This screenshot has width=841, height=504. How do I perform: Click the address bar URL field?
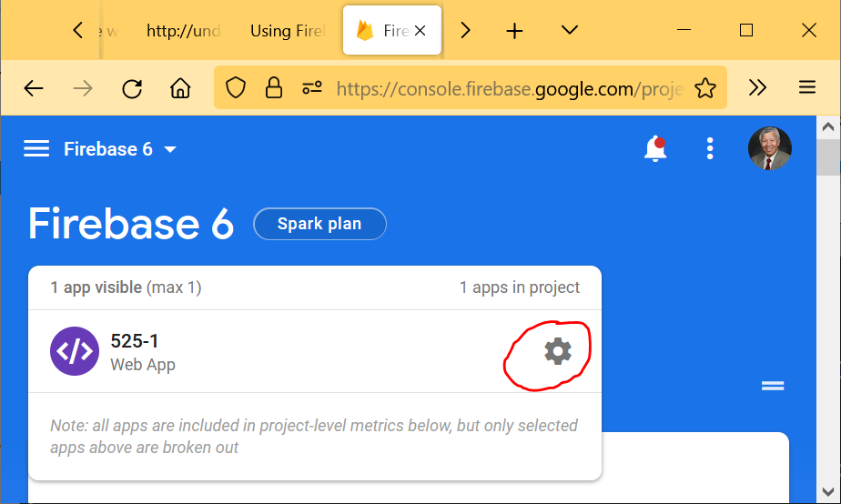510,88
